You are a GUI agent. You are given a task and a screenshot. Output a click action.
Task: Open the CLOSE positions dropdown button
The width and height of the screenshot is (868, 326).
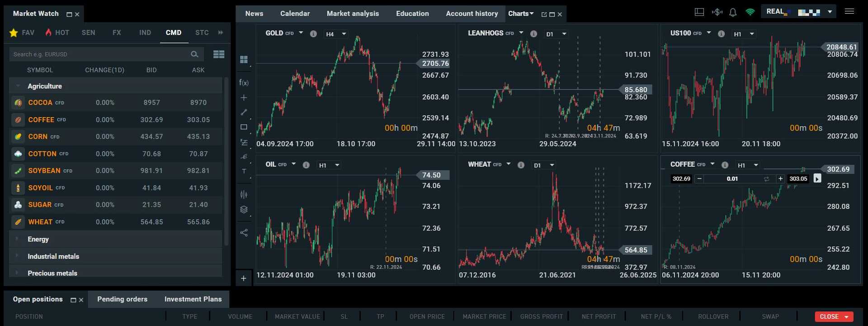(834, 316)
